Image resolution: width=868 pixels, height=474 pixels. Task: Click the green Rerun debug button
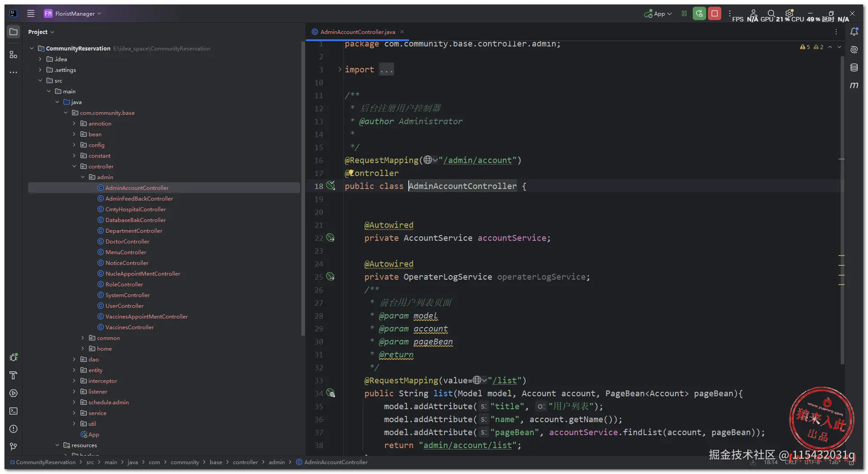click(699, 13)
